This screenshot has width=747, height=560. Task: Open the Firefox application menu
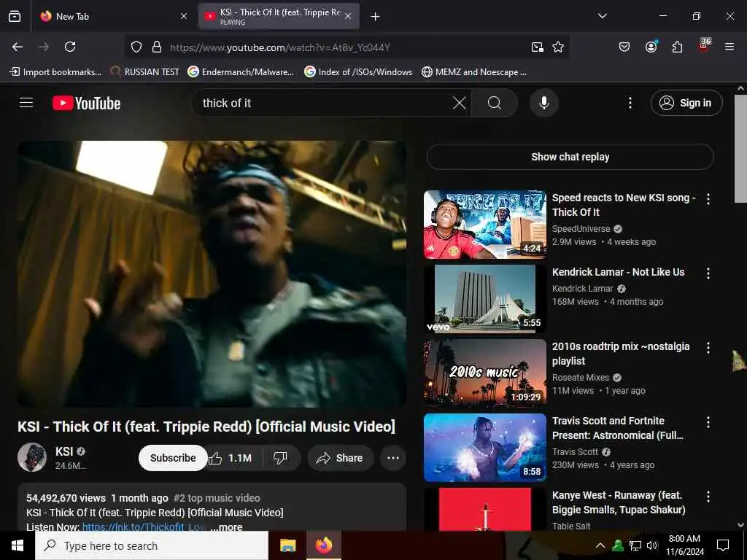point(729,47)
